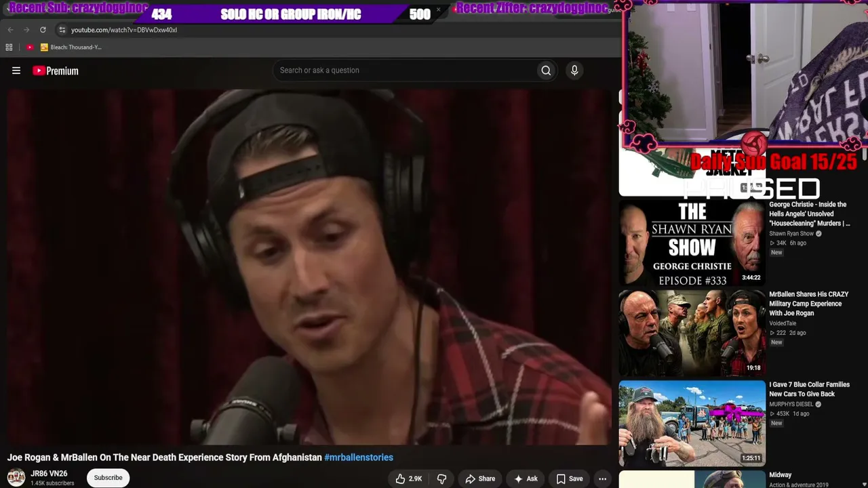Click the search magnifier button

[546, 70]
